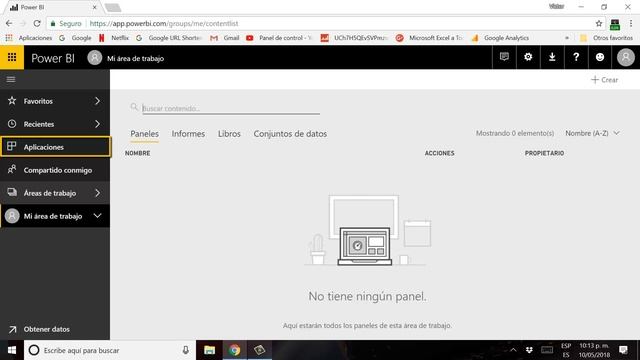Select Mi área de trabajo in sidebar
The width and height of the screenshot is (640, 360).
pyautogui.click(x=55, y=216)
